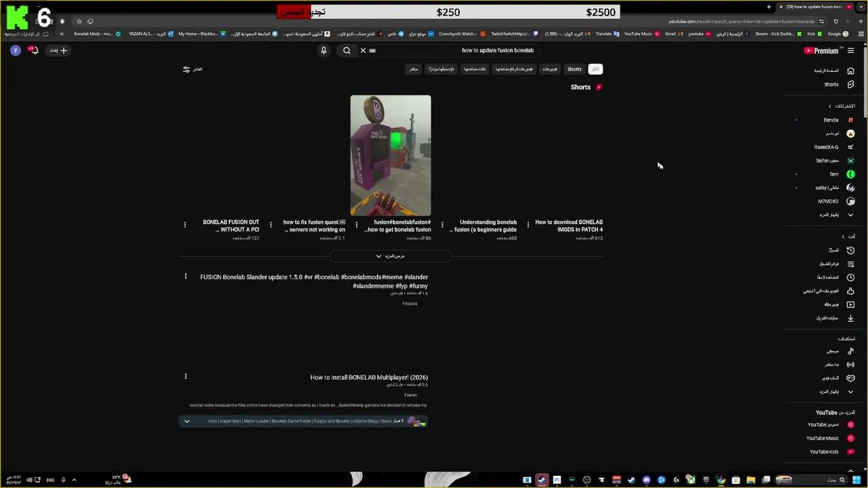
Task: Explore Gaming in the sidebar
Action: [x=838, y=378]
